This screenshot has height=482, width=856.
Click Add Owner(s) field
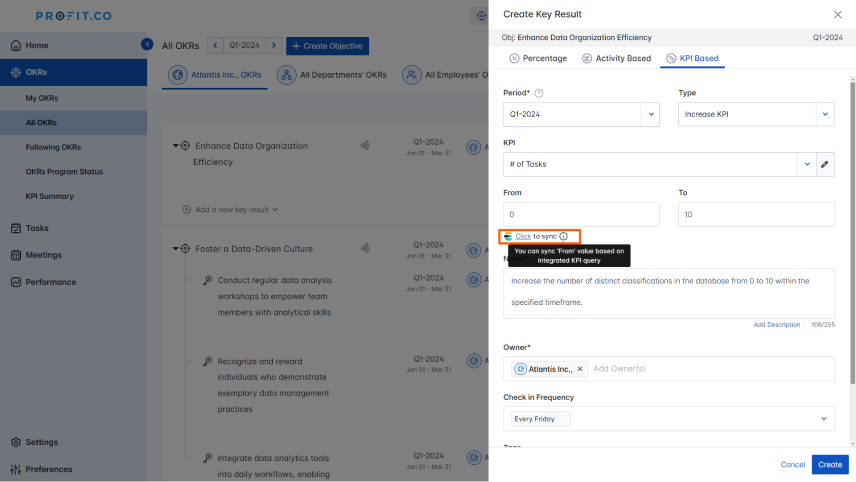tap(619, 369)
